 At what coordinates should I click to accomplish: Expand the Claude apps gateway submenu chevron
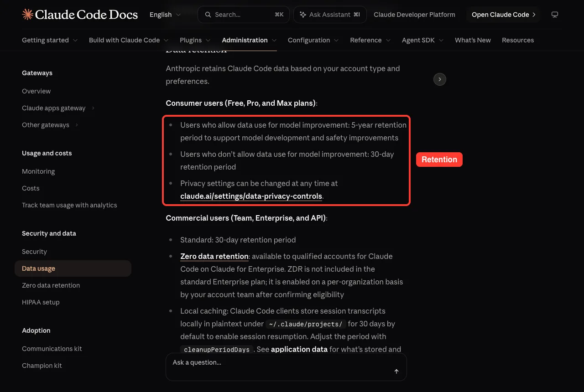click(93, 108)
